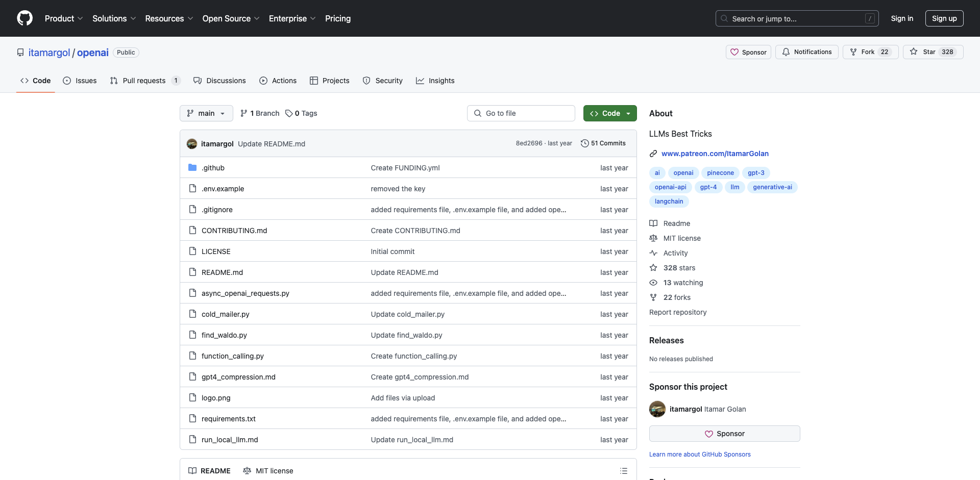Click the branch icon beside 1 Branch
The image size is (980, 480).
tap(244, 113)
